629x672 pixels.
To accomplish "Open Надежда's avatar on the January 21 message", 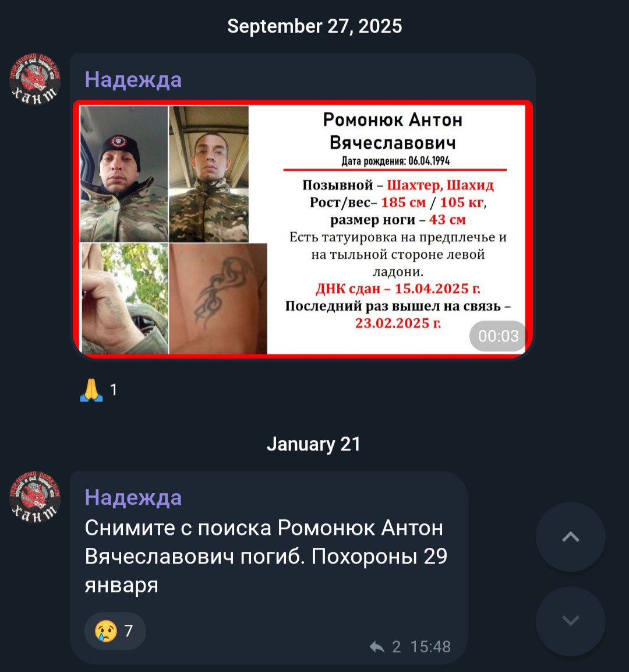I will [x=35, y=497].
